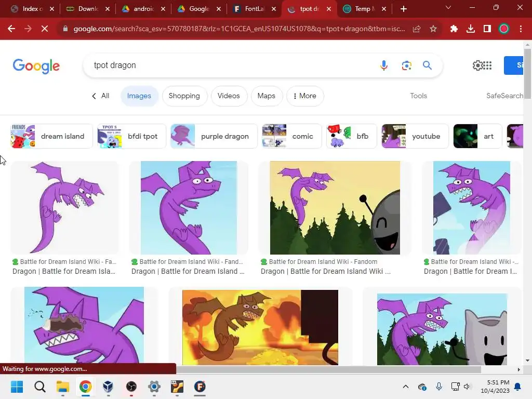Click the magnifier search button
Screen dimensions: 532x399
click(x=427, y=65)
